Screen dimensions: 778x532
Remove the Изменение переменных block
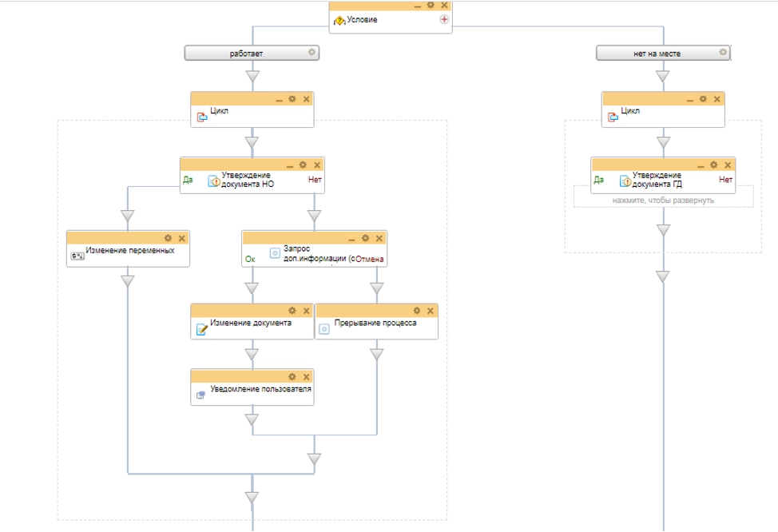pos(181,238)
